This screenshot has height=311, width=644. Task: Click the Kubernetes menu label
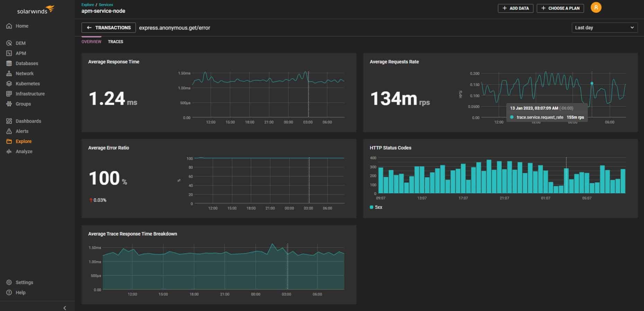tap(28, 83)
